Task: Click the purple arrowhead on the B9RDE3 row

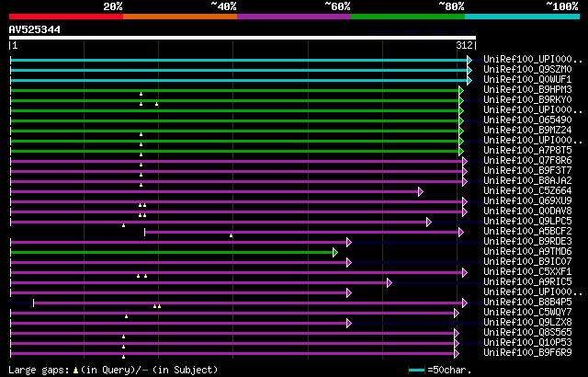Action: 349,243
